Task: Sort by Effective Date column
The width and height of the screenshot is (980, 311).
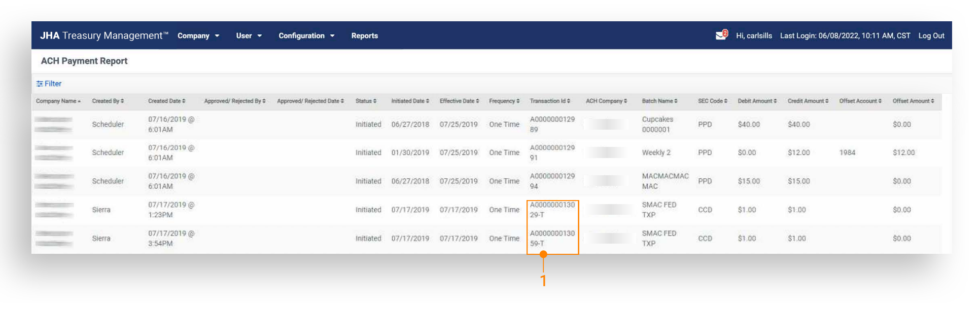Action: pyautogui.click(x=459, y=101)
